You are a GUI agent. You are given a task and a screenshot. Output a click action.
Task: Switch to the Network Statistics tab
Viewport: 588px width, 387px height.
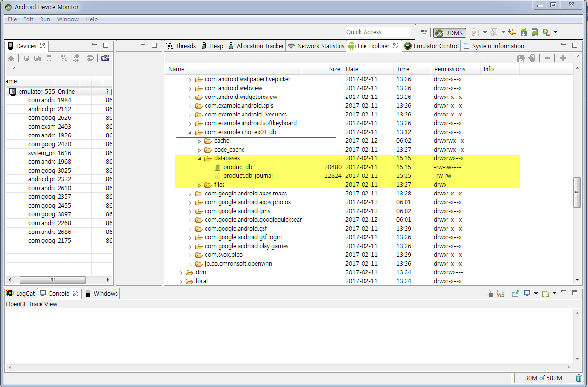[x=316, y=46]
